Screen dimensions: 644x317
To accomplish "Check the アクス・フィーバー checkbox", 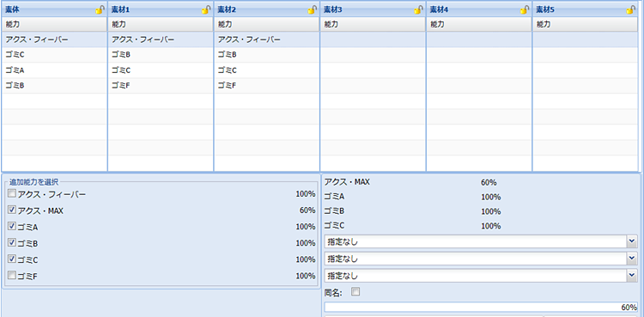I will coord(12,193).
